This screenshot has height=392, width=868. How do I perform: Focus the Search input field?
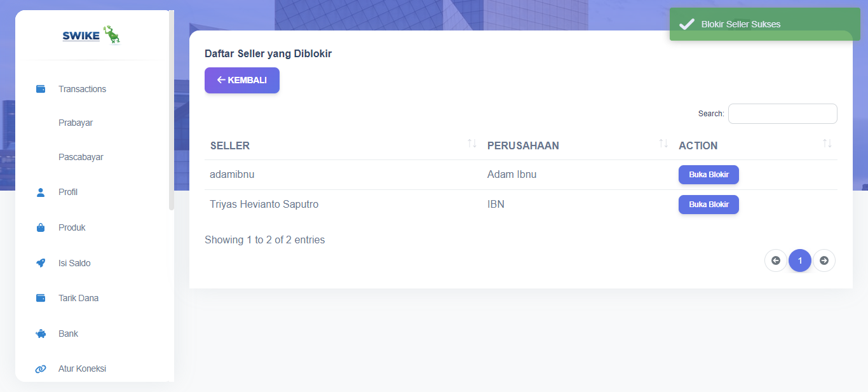[x=782, y=114]
